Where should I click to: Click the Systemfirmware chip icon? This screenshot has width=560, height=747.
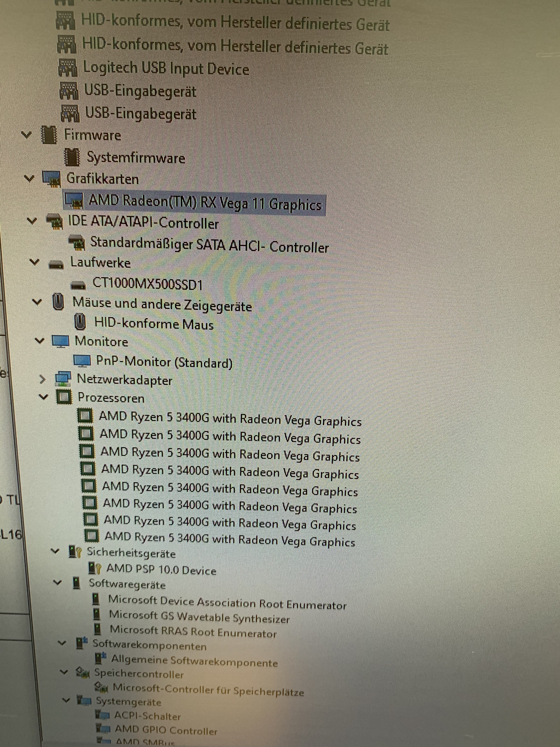[72, 158]
